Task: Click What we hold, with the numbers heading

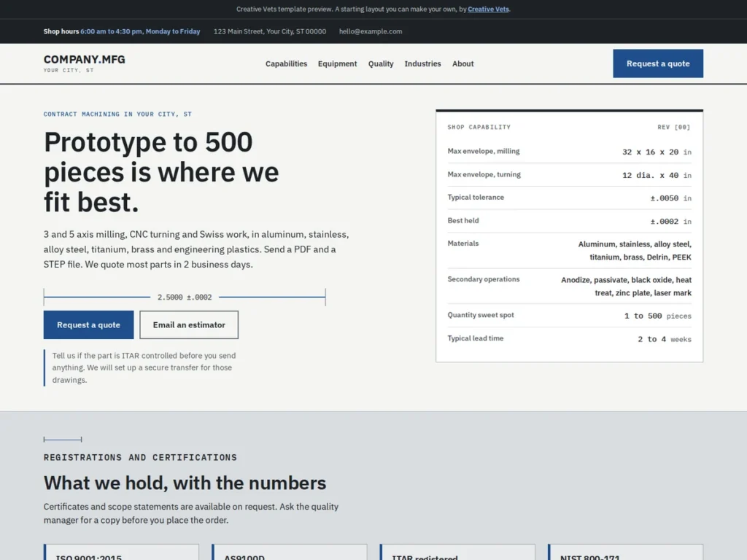Action: click(x=185, y=483)
